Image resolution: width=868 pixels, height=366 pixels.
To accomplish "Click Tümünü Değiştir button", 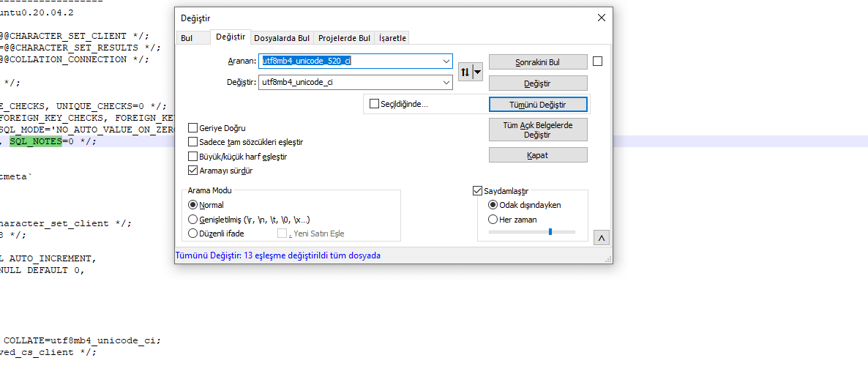I will (538, 104).
